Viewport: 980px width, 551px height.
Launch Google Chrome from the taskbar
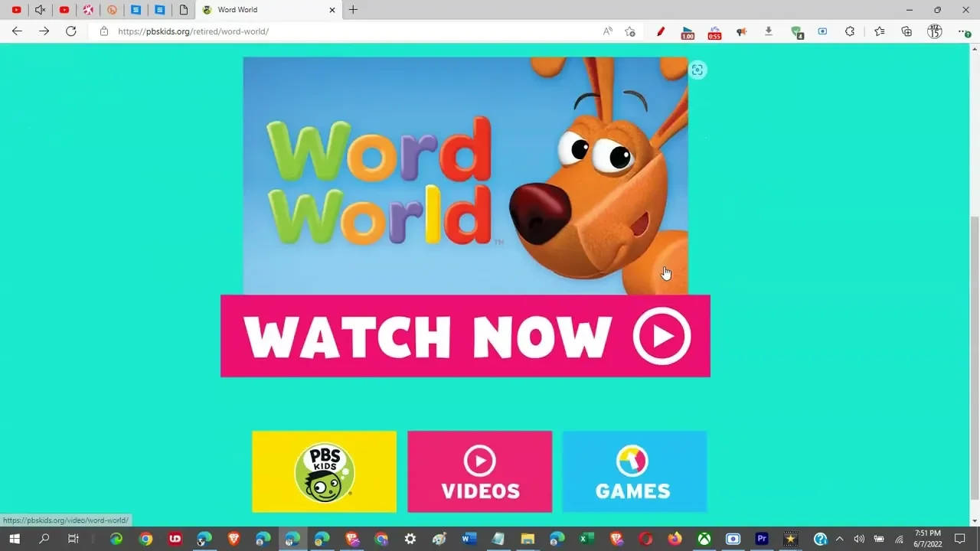click(145, 539)
